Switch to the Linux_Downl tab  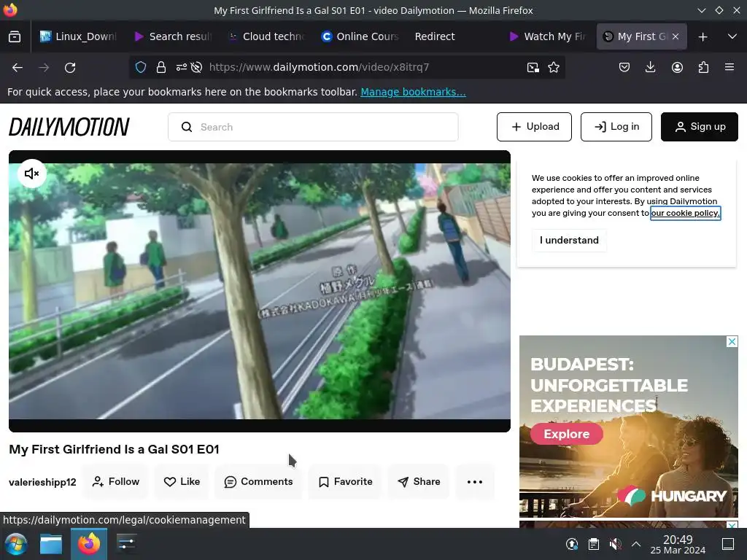coord(79,36)
